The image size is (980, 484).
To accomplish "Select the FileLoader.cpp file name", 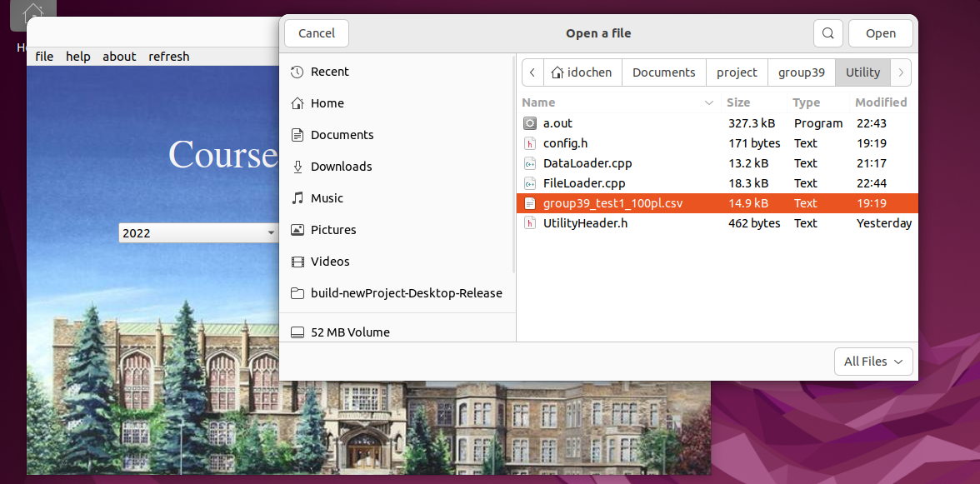I will pyautogui.click(x=584, y=183).
